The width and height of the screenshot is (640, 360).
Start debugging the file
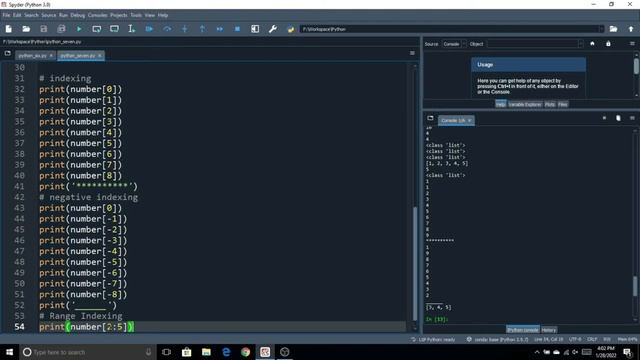click(x=149, y=29)
